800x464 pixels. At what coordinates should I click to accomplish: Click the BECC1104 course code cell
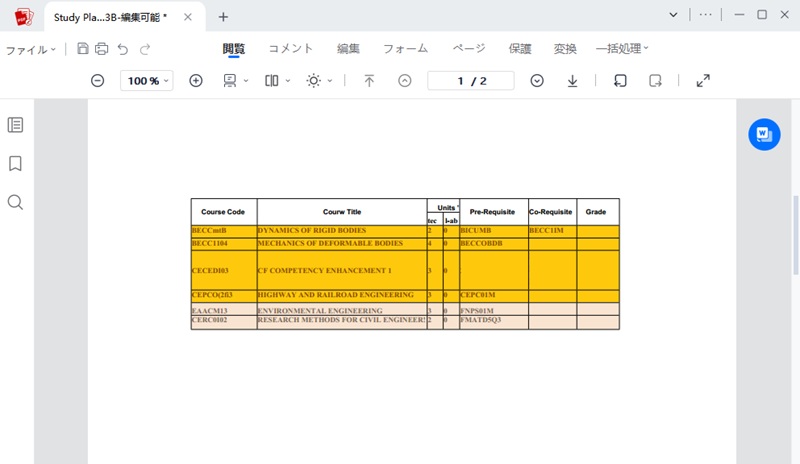click(223, 243)
